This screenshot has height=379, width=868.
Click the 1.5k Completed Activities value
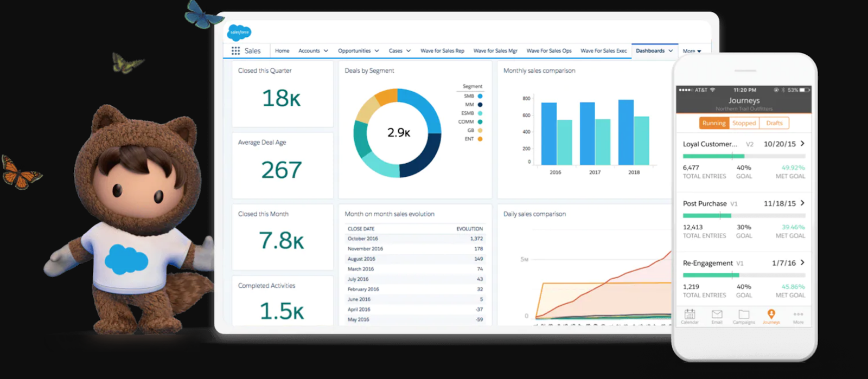pyautogui.click(x=282, y=311)
